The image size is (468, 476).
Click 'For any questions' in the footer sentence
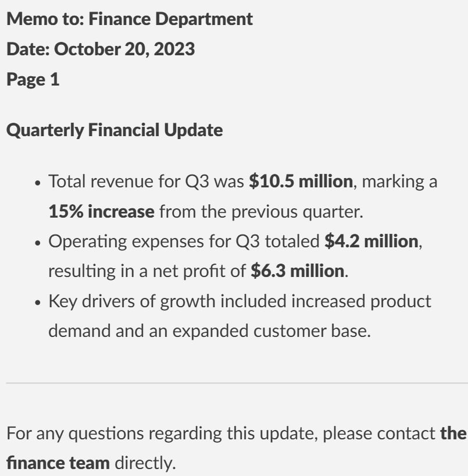click(x=75, y=434)
